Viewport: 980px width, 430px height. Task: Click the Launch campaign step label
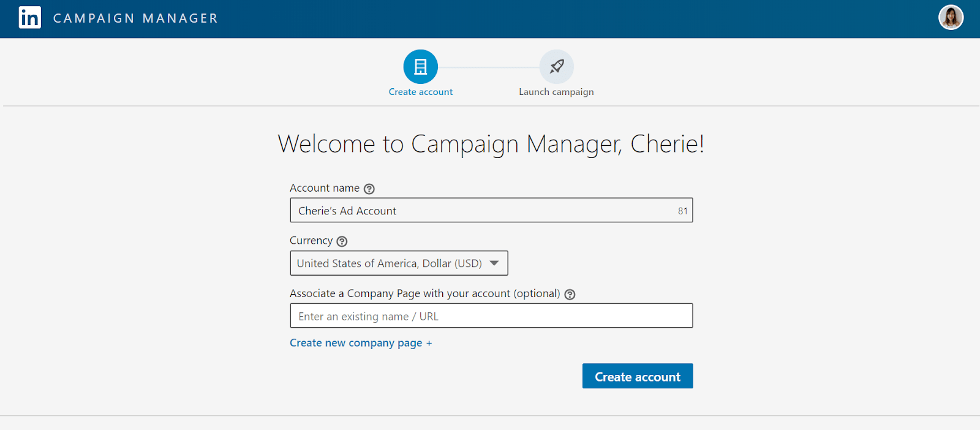pos(556,92)
